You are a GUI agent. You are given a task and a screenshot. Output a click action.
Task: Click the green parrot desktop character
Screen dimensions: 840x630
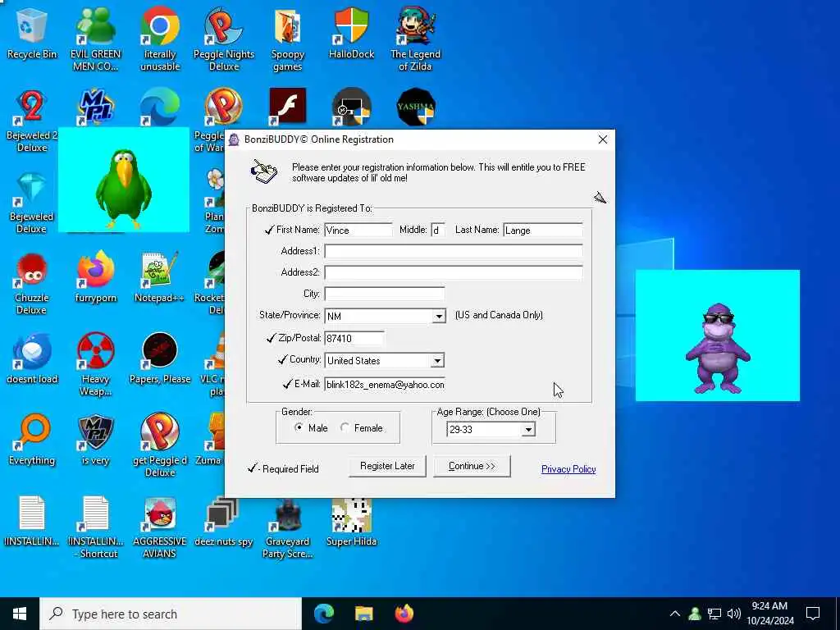[x=123, y=188]
